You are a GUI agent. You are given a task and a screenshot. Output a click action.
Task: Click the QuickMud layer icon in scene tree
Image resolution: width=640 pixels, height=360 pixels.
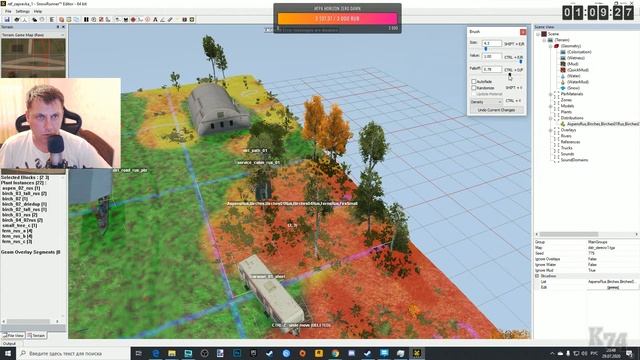pos(563,70)
